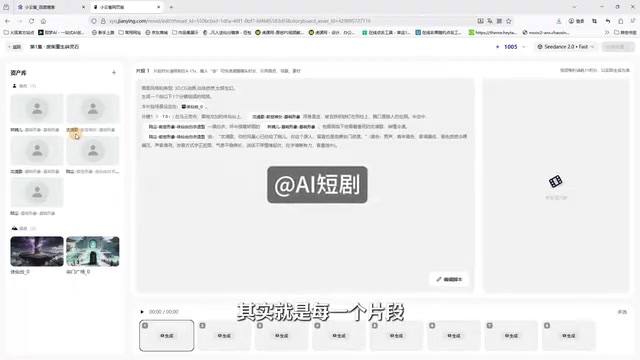Click the padlock site info icon
The width and height of the screenshot is (640, 360).
(x=103, y=21)
